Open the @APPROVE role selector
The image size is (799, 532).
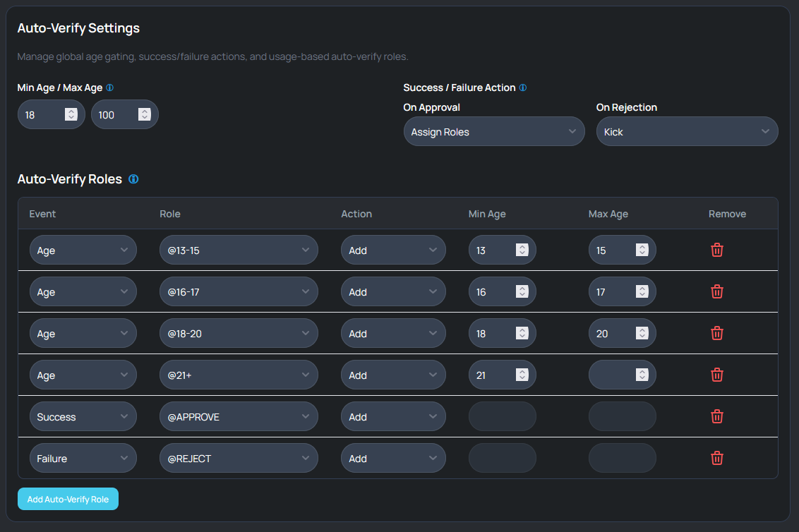[238, 417]
